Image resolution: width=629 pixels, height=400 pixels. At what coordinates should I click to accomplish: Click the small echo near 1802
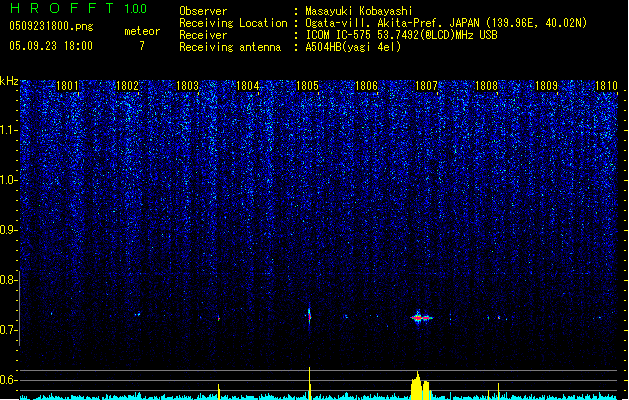[138, 315]
